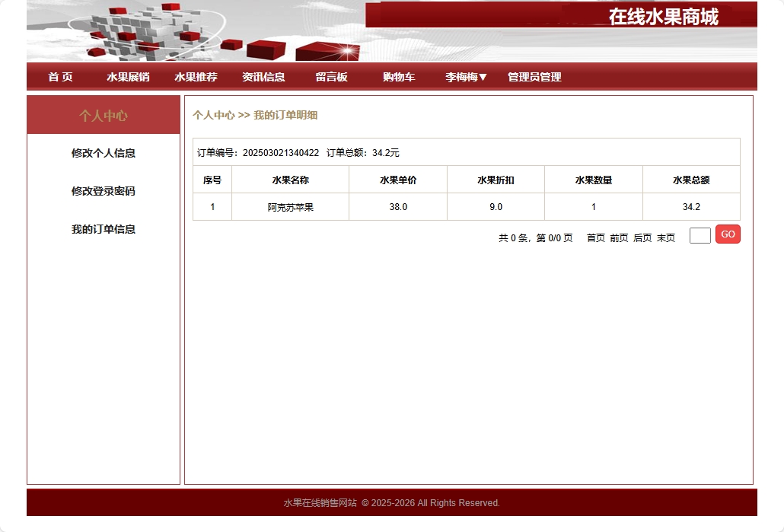Click the 前页 previous page link
Screen dimensions: 784x532
point(619,237)
